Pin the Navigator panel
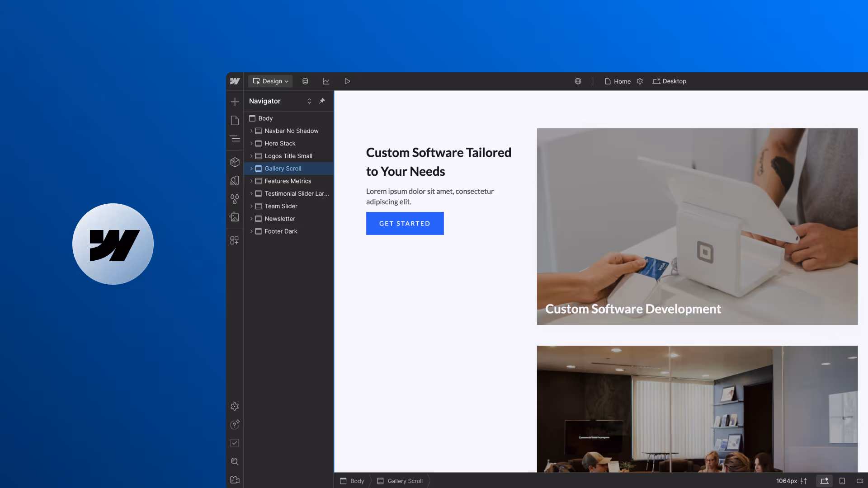 (x=322, y=101)
